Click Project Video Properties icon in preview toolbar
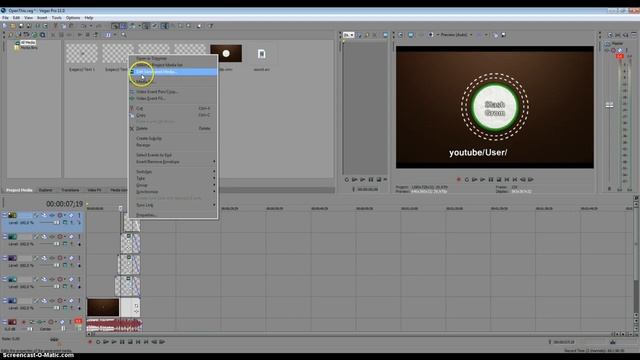This screenshot has height=360, width=640. coord(401,35)
